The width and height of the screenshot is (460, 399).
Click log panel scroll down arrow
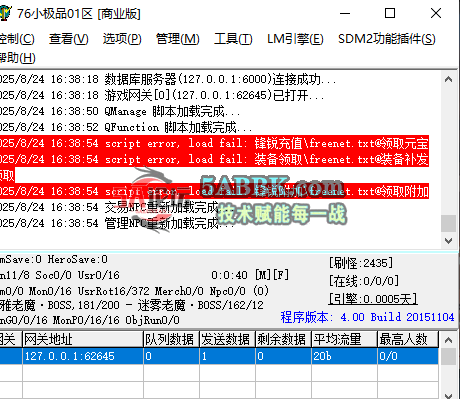449,240
